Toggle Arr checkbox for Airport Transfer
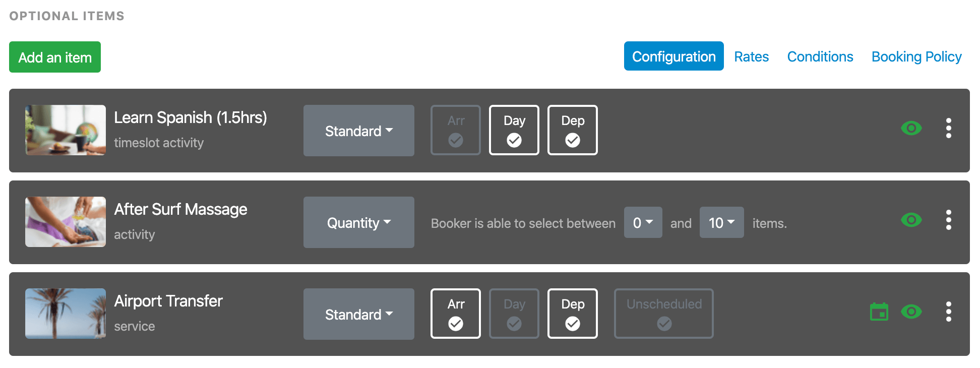 pyautogui.click(x=456, y=314)
